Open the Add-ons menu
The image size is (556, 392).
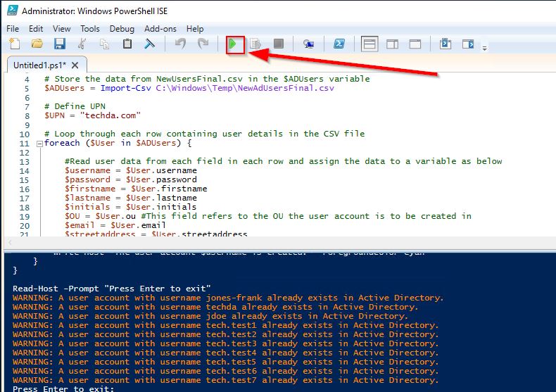160,29
